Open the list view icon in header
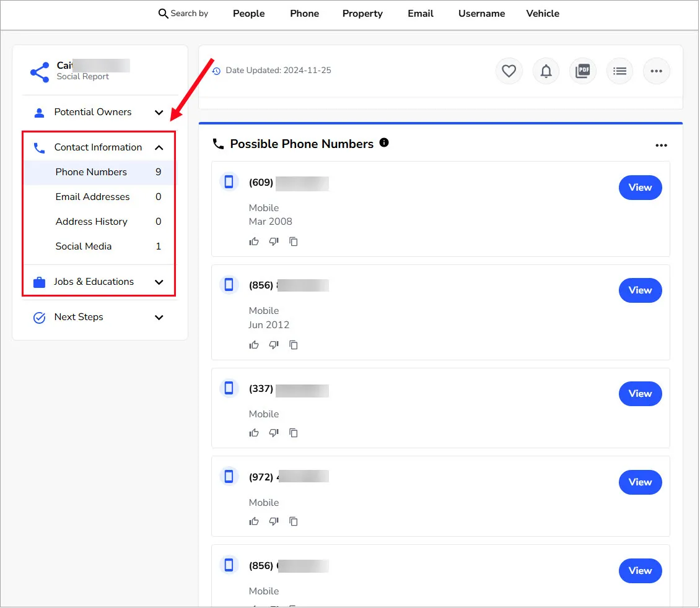Viewport: 700px width, 608px height. coord(619,71)
